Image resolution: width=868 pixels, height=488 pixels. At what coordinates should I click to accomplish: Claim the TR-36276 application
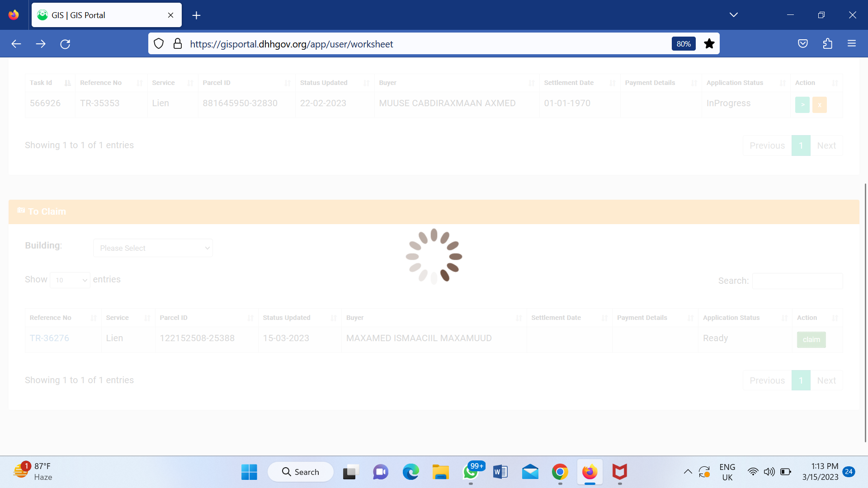[811, 340]
